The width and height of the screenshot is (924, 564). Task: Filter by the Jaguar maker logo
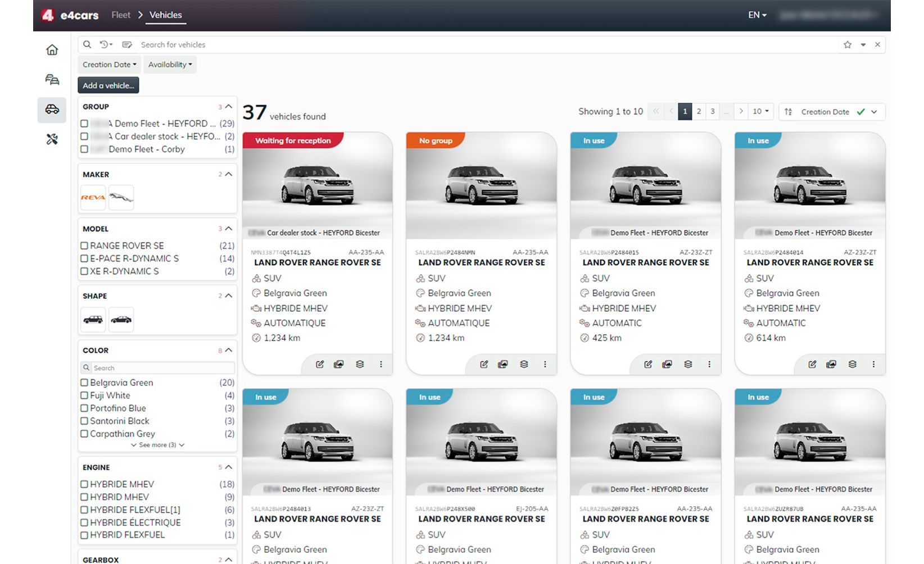[x=121, y=197]
